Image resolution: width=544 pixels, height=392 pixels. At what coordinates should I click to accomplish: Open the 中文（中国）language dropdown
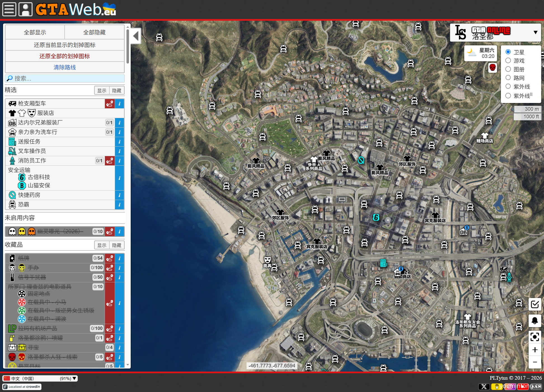point(40,379)
